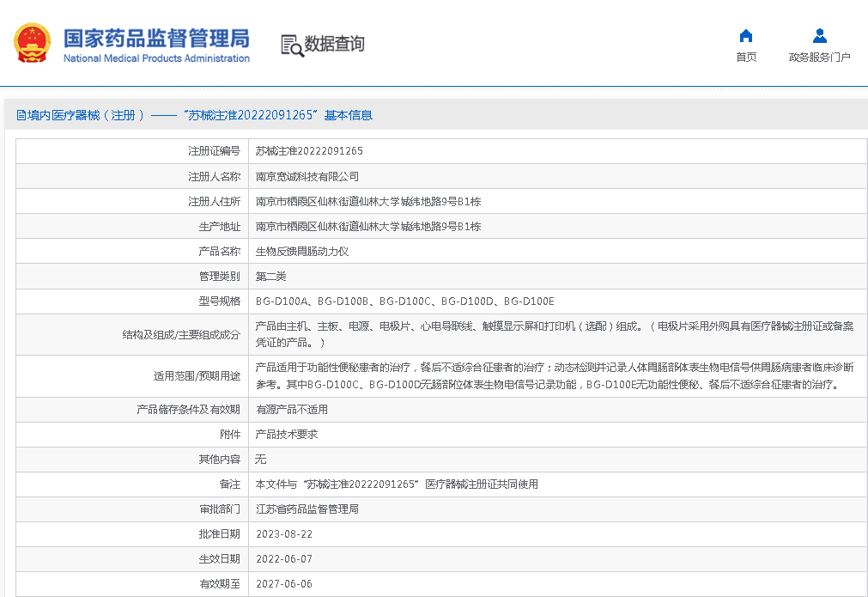Click registrant name 南京宽诚科技有限公司
The width and height of the screenshot is (868, 597).
307,176
